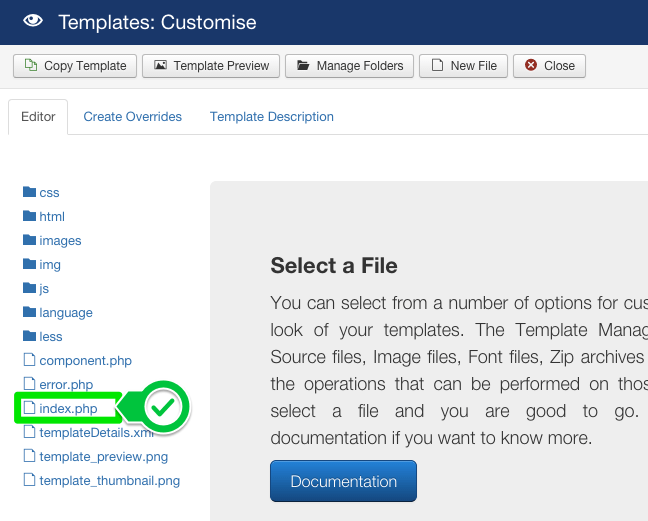648x521 pixels.
Task: Expand the html folder
Action: [x=51, y=216]
